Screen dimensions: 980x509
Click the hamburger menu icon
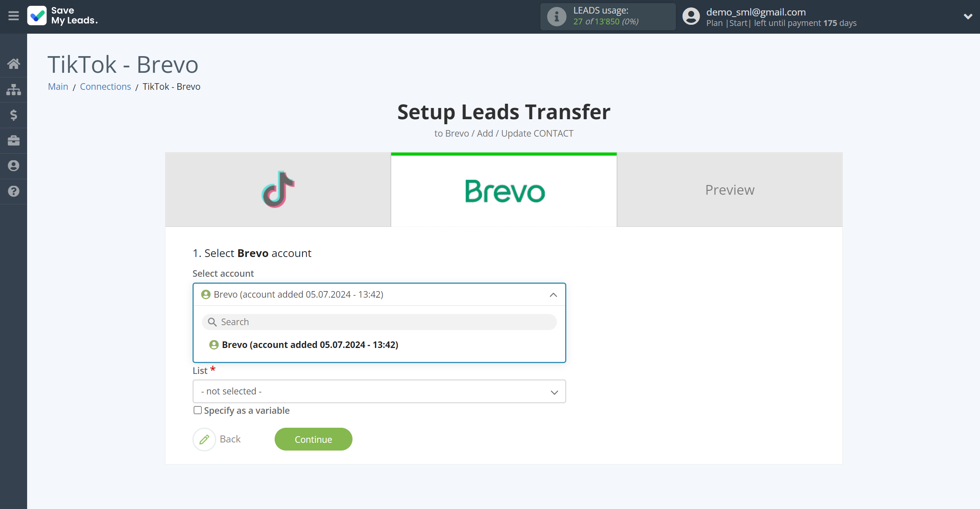[x=13, y=16]
